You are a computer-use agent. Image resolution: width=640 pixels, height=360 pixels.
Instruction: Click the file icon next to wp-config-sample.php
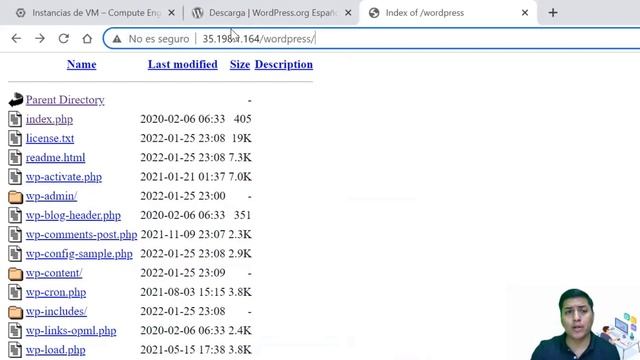pyautogui.click(x=15, y=253)
